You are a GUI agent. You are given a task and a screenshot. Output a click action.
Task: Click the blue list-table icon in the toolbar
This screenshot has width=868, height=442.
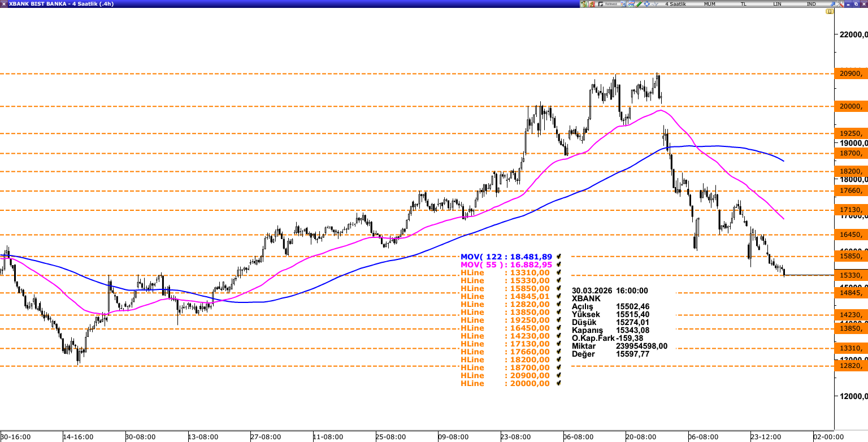623,4
